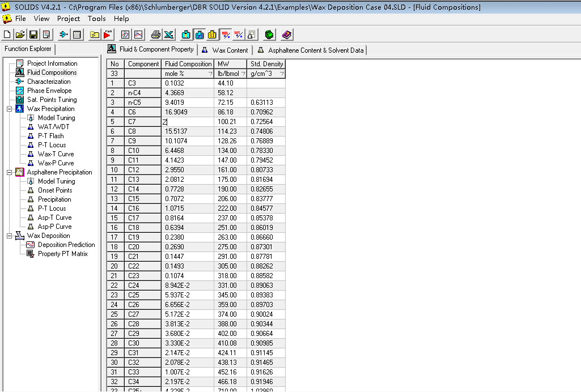Collapse the Wax Precipitation tree node
The image size is (581, 392).
(9, 109)
